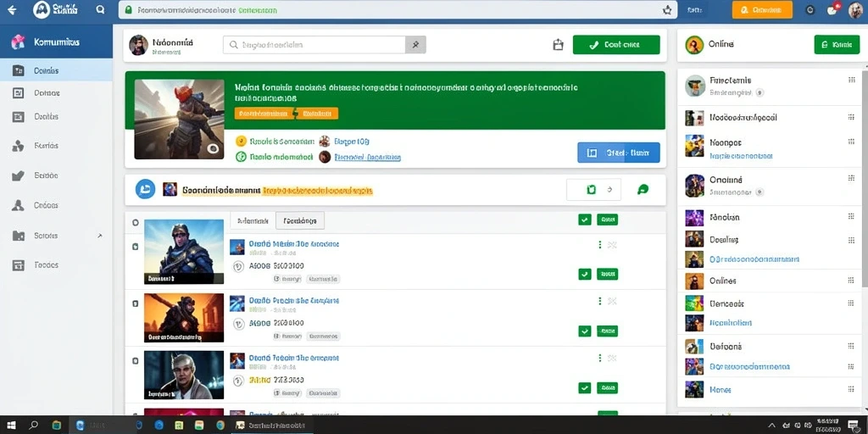
Task: Tick the checkbox beside the white-haired character row
Action: coord(135,360)
